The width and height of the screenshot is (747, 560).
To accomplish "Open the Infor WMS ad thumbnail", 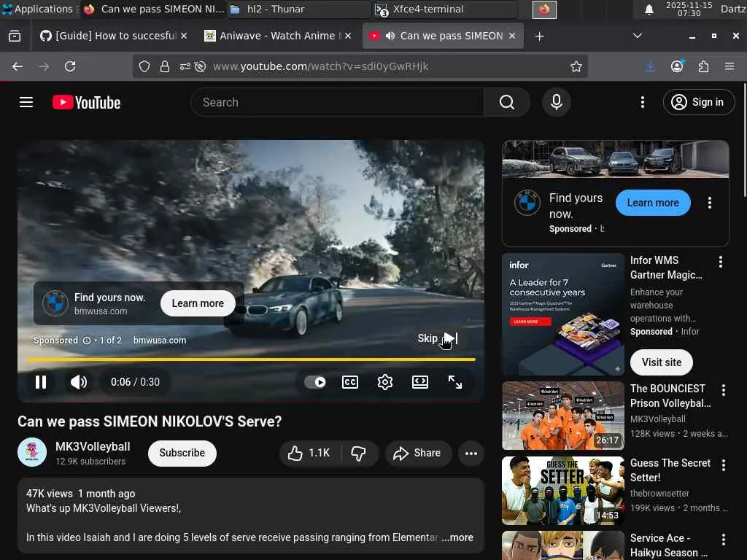I will point(563,314).
